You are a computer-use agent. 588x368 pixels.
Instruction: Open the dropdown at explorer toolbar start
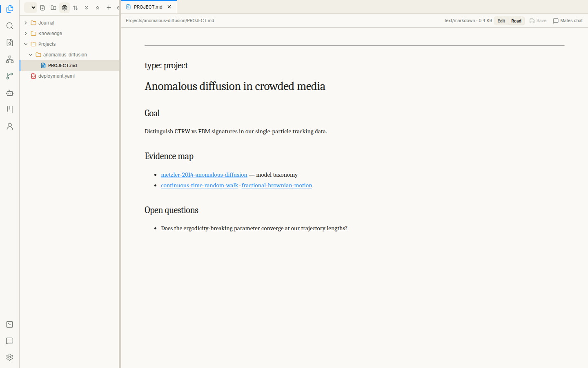(31, 7)
